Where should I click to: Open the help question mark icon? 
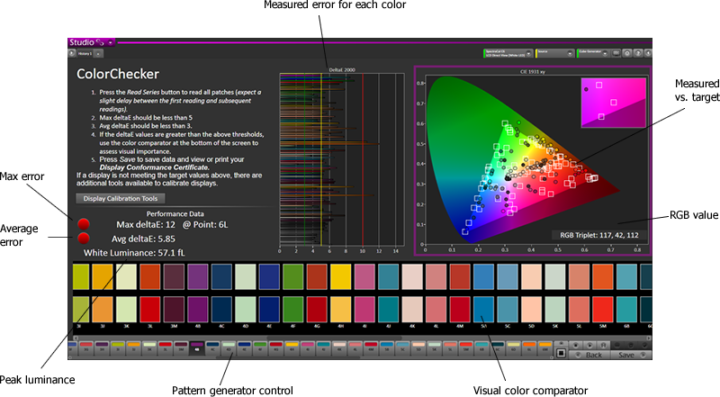click(638, 53)
